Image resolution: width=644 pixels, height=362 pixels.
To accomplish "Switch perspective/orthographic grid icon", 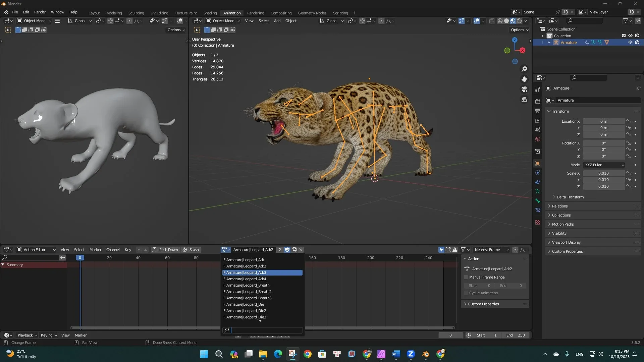I will click(524, 100).
